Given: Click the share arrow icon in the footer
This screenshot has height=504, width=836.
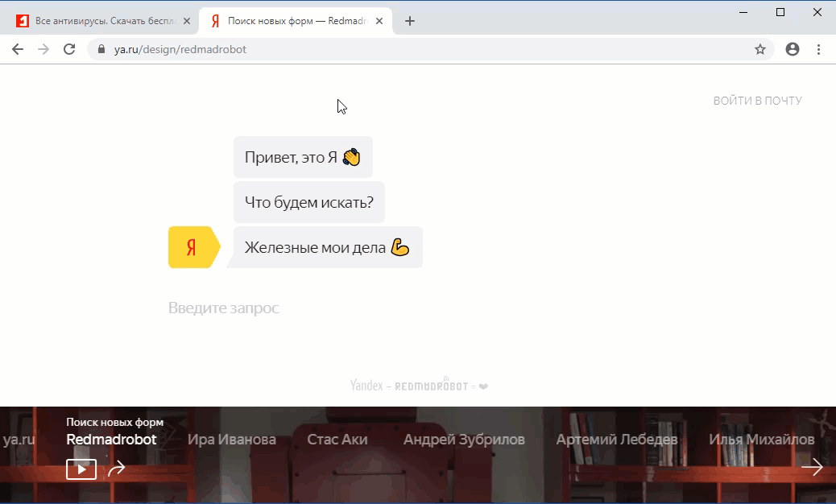Looking at the screenshot, I should click(x=118, y=468).
